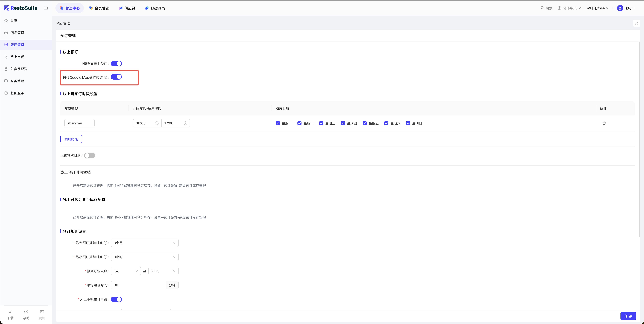The height and width of the screenshot is (324, 644).
Task: Click the trash icon for shangwu row
Action: pos(604,123)
